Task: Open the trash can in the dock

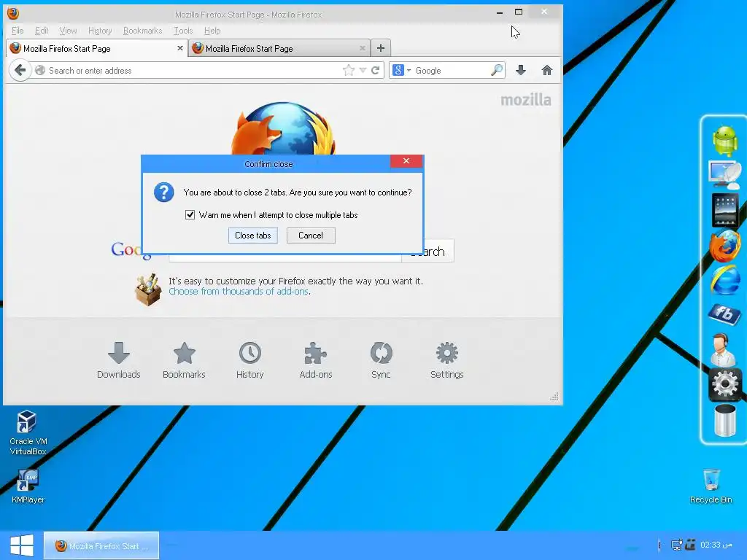Action: [x=724, y=420]
